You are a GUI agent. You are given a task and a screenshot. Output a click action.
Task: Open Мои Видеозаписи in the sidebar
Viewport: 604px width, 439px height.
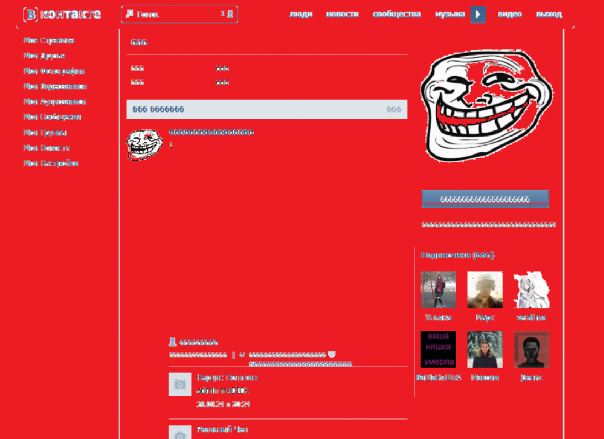[x=55, y=86]
